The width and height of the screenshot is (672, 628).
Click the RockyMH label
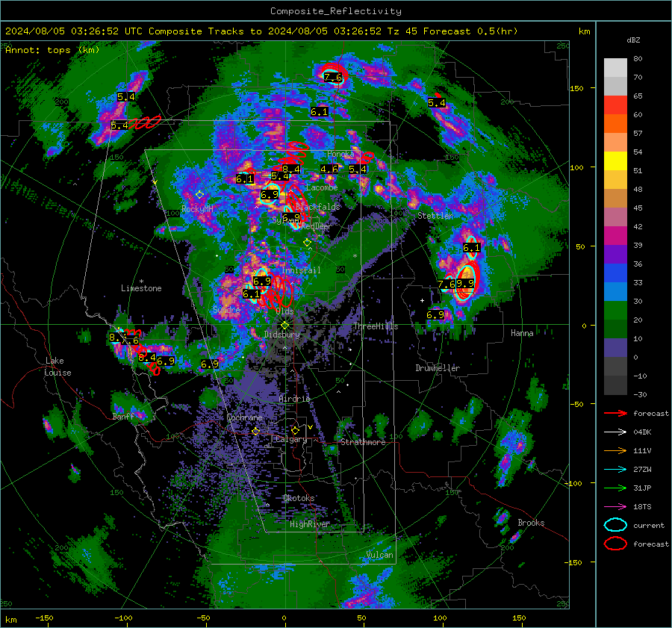pos(197,209)
